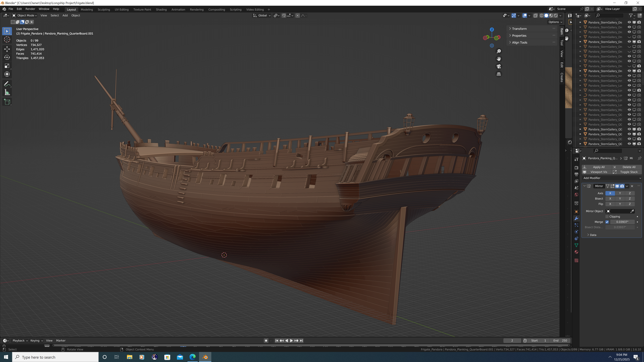Open the Render menu

coord(30,9)
